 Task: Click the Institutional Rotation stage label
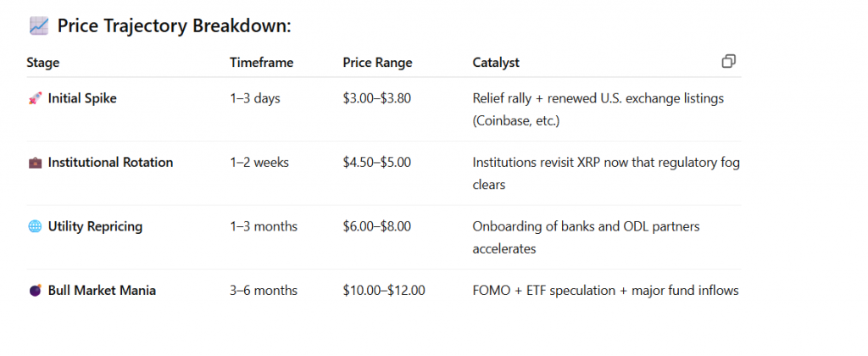tap(110, 163)
